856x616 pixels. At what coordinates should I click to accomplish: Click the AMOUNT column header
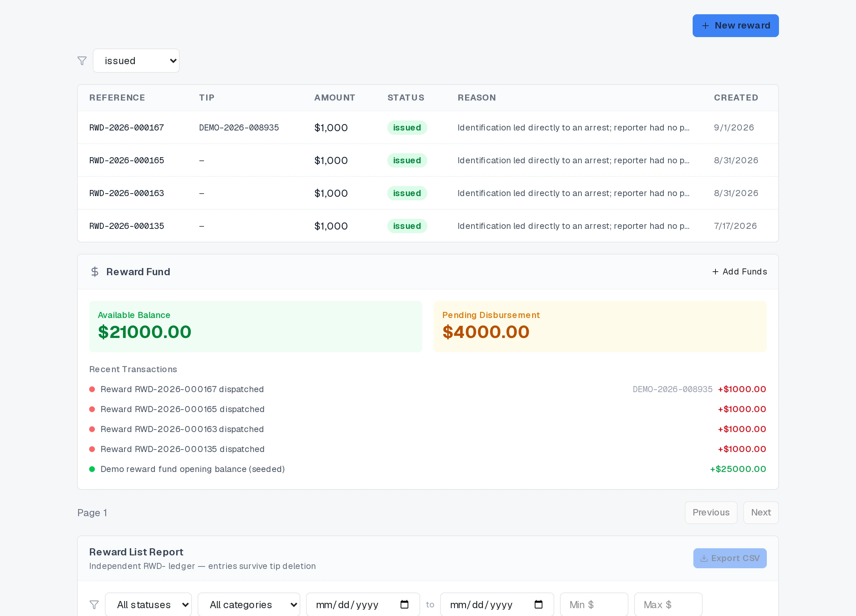[335, 98]
